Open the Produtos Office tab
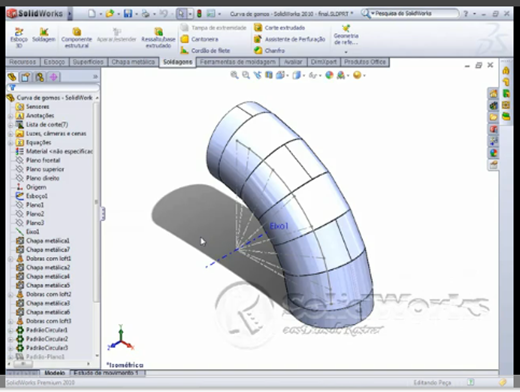 365,62
